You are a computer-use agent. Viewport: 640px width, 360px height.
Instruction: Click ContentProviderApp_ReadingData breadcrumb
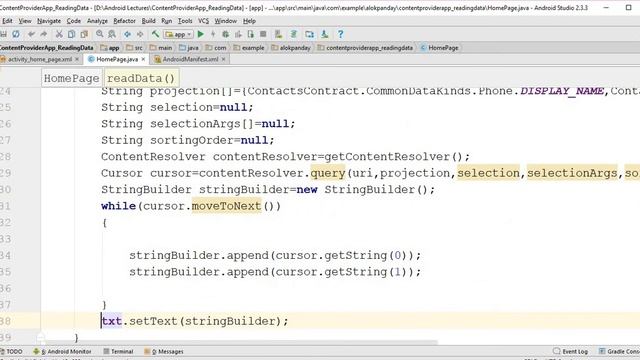click(47, 48)
